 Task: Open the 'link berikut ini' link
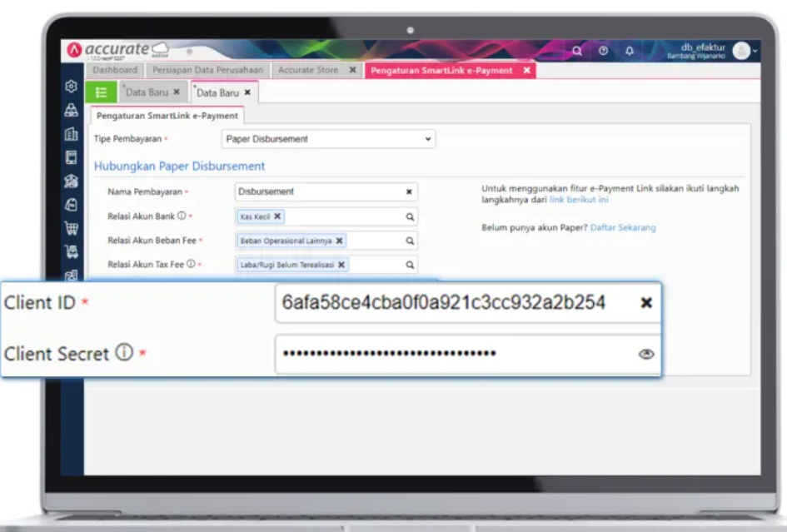pos(579,199)
